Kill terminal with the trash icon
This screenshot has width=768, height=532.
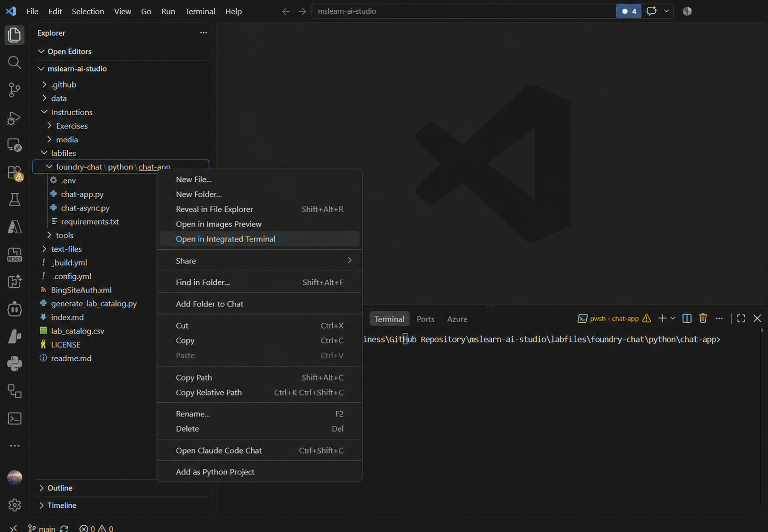(x=703, y=318)
